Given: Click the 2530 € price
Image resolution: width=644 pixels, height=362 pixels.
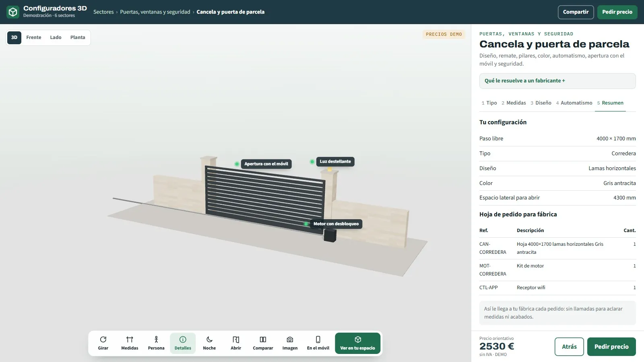Looking at the screenshot, I should tap(497, 346).
